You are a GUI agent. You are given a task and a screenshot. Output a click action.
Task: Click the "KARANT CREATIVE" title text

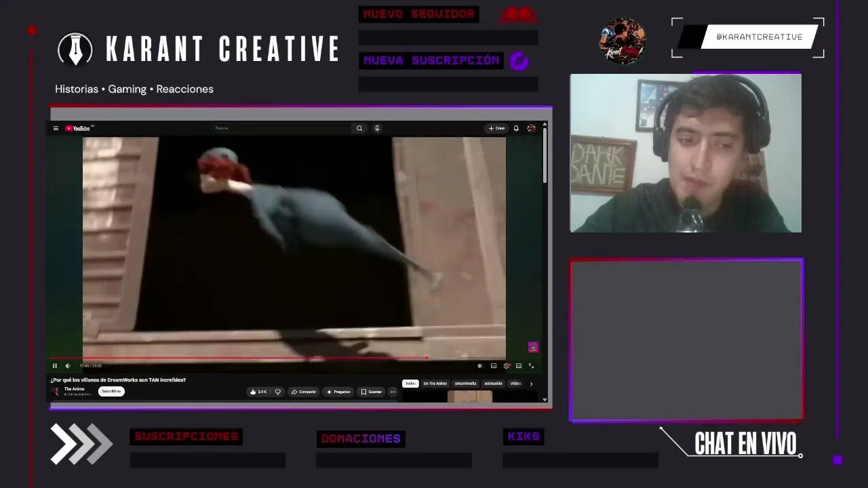[223, 49]
